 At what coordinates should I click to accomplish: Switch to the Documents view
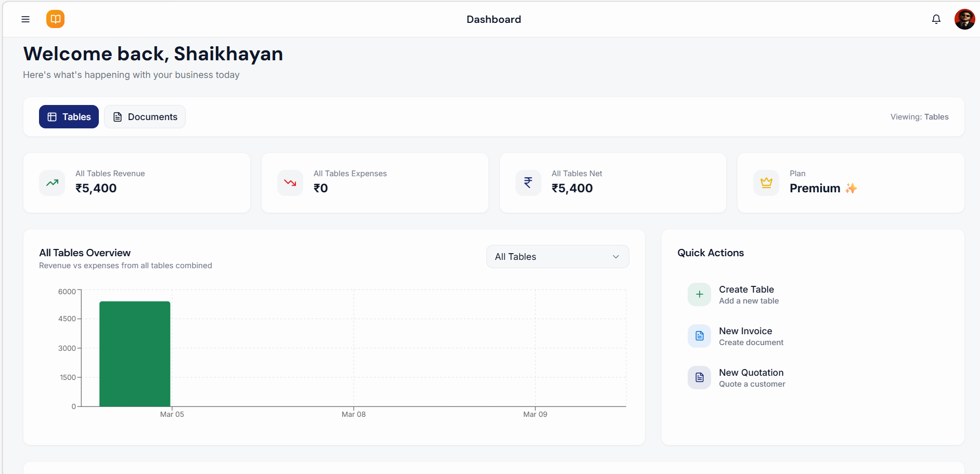[145, 116]
